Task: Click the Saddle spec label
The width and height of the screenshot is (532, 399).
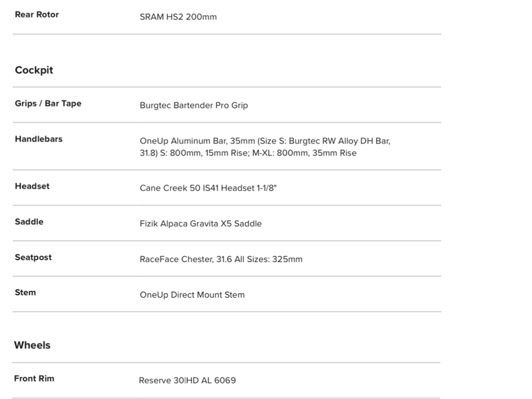Action: (29, 222)
